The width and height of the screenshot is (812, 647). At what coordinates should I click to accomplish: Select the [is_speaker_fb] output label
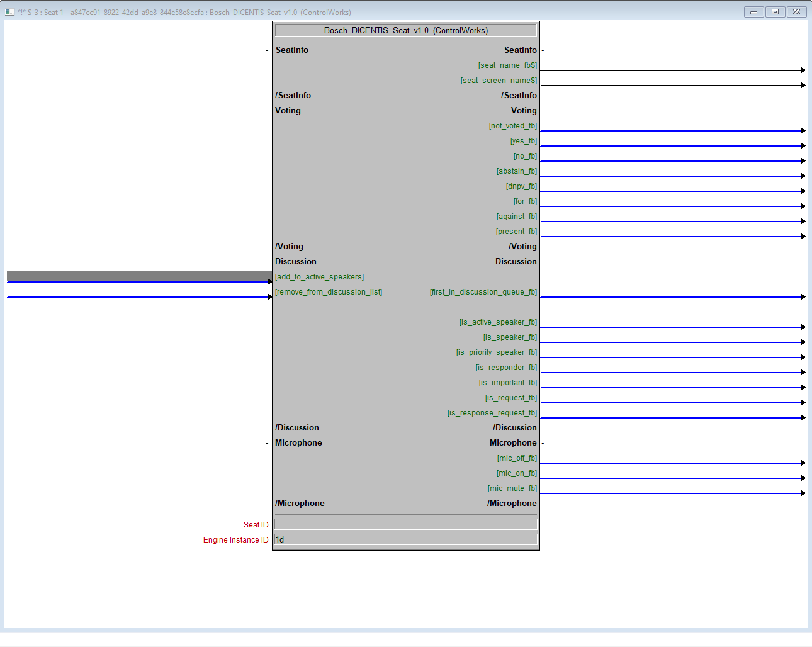pyautogui.click(x=510, y=337)
